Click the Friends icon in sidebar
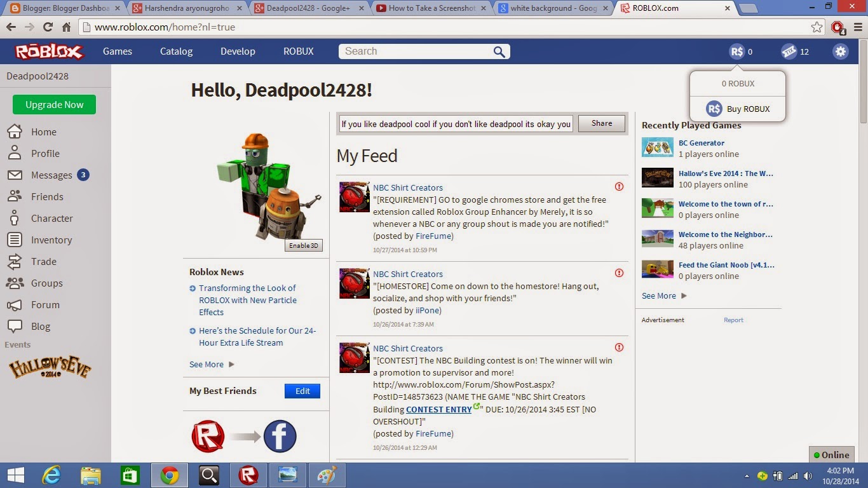The height and width of the screenshot is (488, 868). coord(15,196)
